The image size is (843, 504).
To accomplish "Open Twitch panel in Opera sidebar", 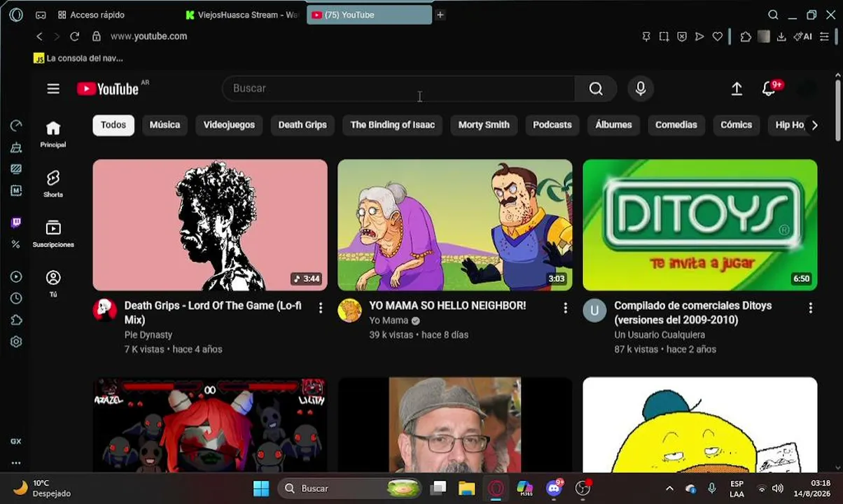I will 15,223.
